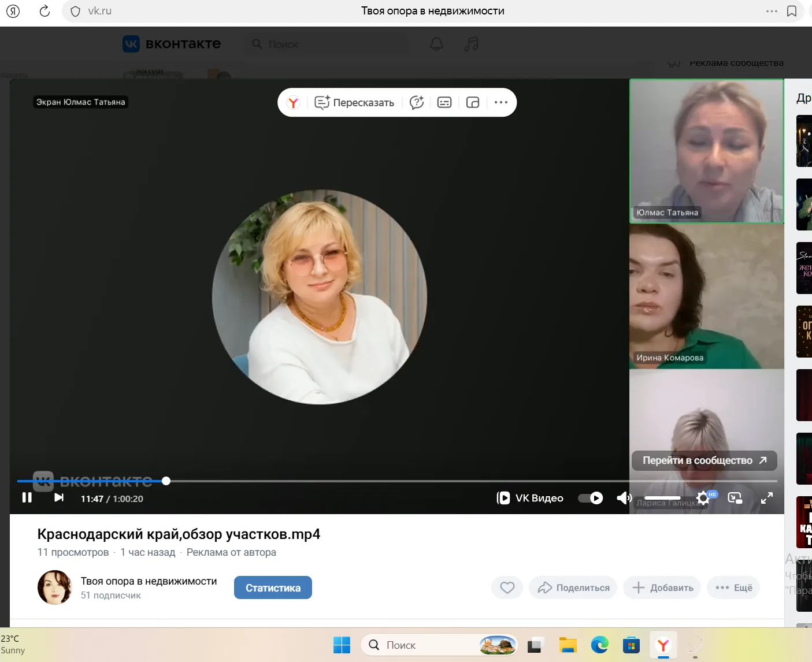The width and height of the screenshot is (812, 662).
Task: Open File Explorer from taskbar
Action: pyautogui.click(x=568, y=645)
